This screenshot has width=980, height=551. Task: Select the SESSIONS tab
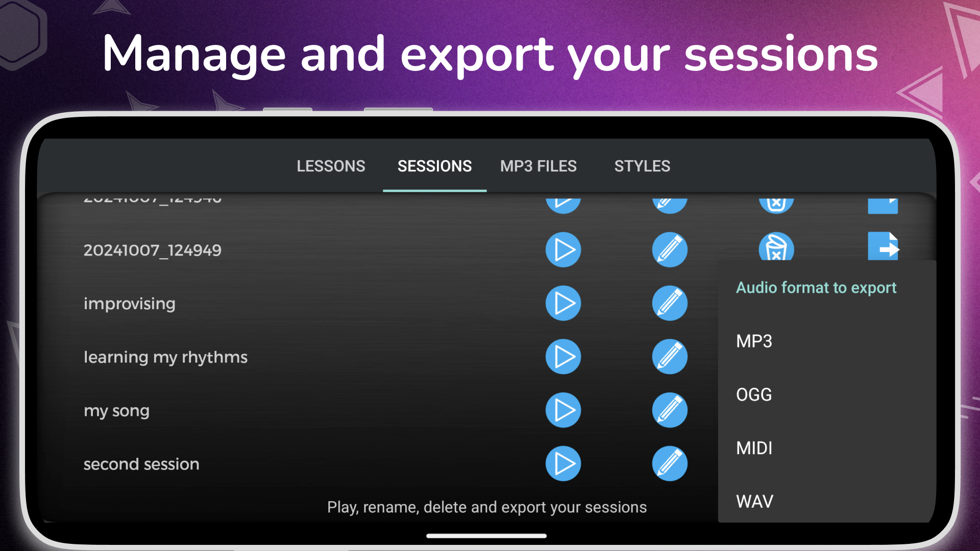coord(434,166)
